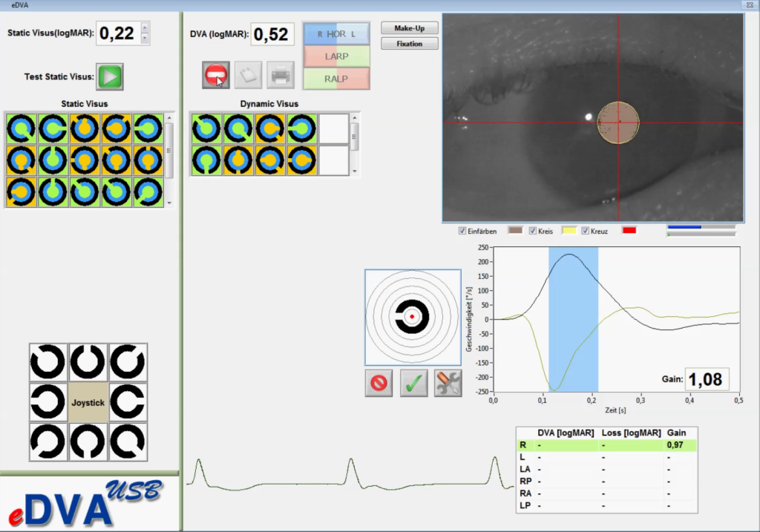
Task: Click the Fixation button
Action: tap(409, 44)
